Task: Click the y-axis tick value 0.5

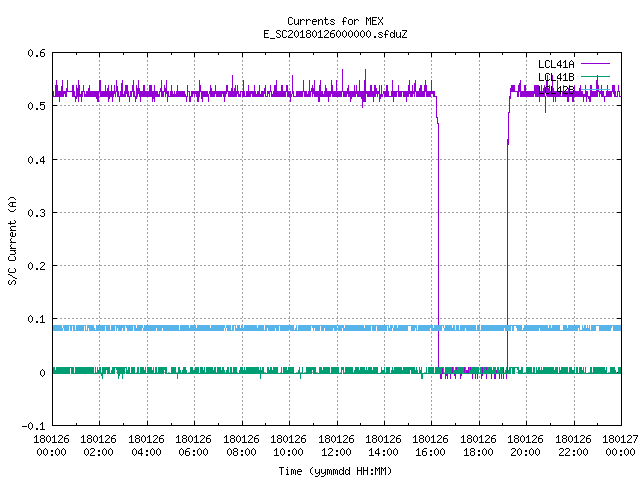Action: (36, 106)
